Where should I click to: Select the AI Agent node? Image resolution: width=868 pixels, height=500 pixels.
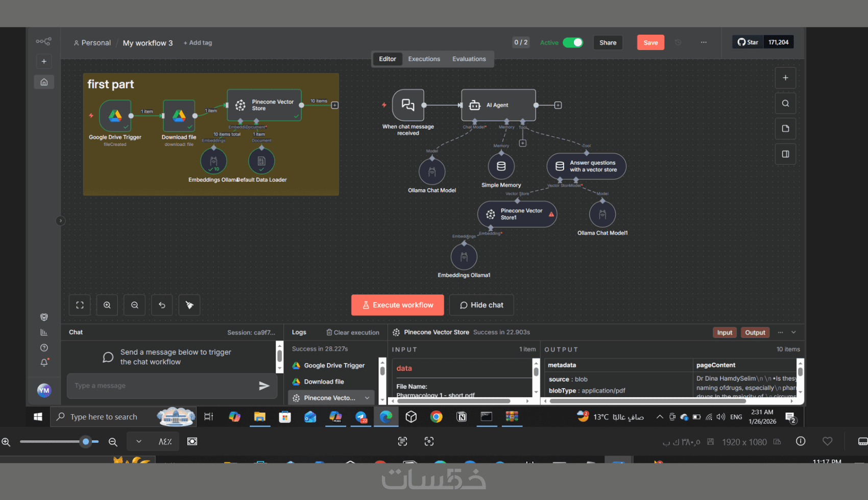pyautogui.click(x=498, y=105)
